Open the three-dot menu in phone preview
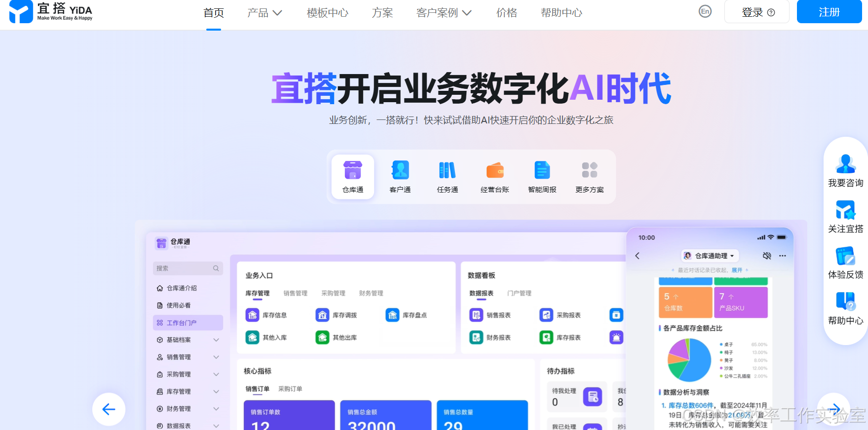Viewport: 868px width, 430px height. (783, 256)
